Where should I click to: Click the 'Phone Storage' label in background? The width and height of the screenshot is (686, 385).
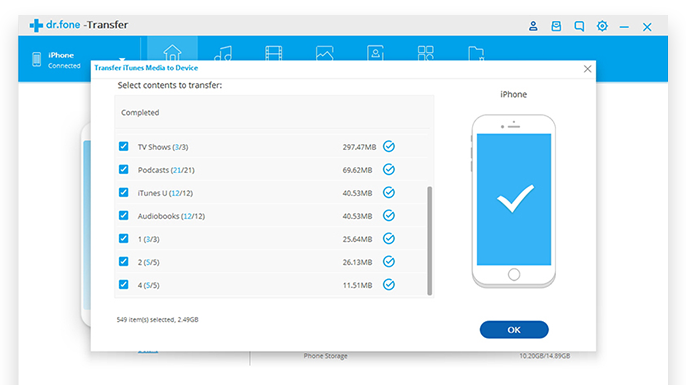click(326, 356)
